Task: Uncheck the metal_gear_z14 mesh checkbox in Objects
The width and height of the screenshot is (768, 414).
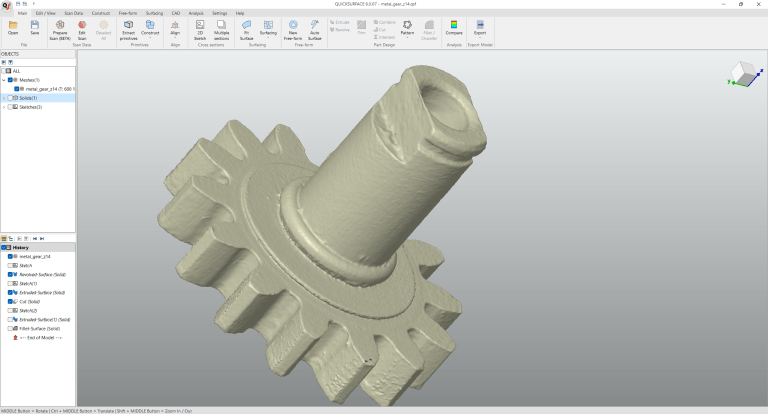Action: pos(17,89)
